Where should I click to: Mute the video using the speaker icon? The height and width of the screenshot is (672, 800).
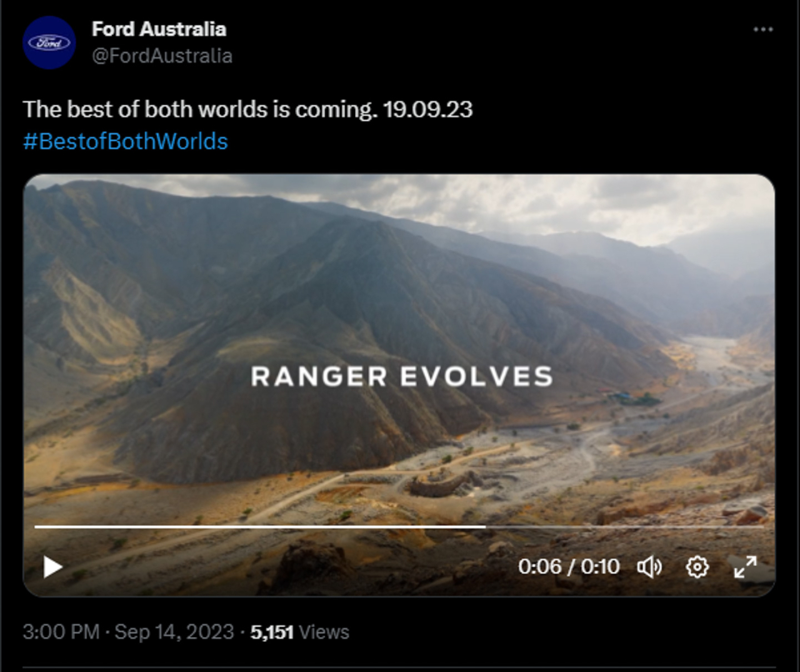click(x=649, y=567)
